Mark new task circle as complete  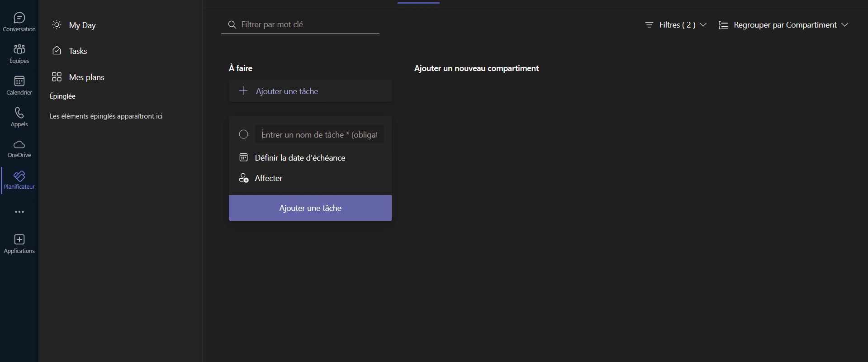(243, 134)
